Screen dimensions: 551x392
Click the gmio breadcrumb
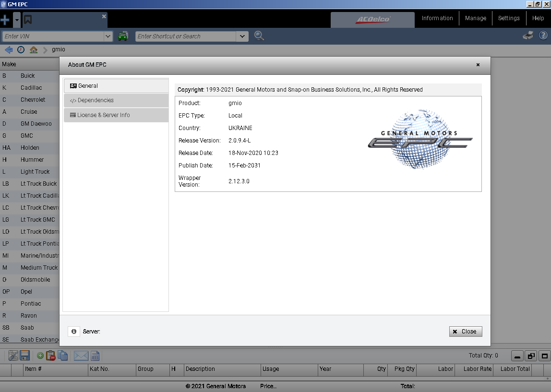pyautogui.click(x=59, y=49)
